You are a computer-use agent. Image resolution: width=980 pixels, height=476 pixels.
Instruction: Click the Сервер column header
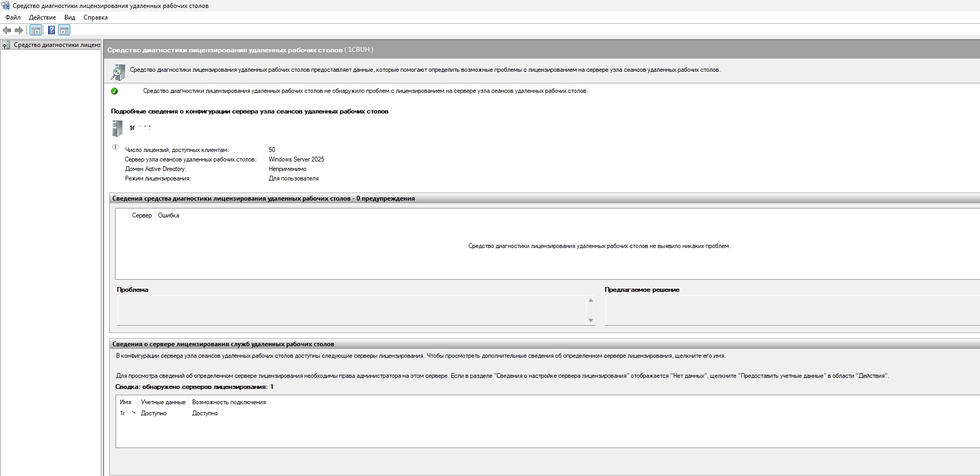142,215
